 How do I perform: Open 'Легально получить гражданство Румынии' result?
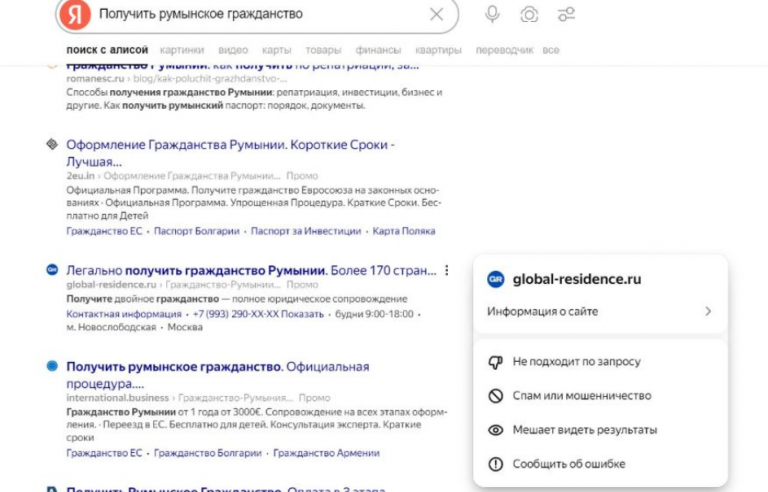tap(251, 271)
